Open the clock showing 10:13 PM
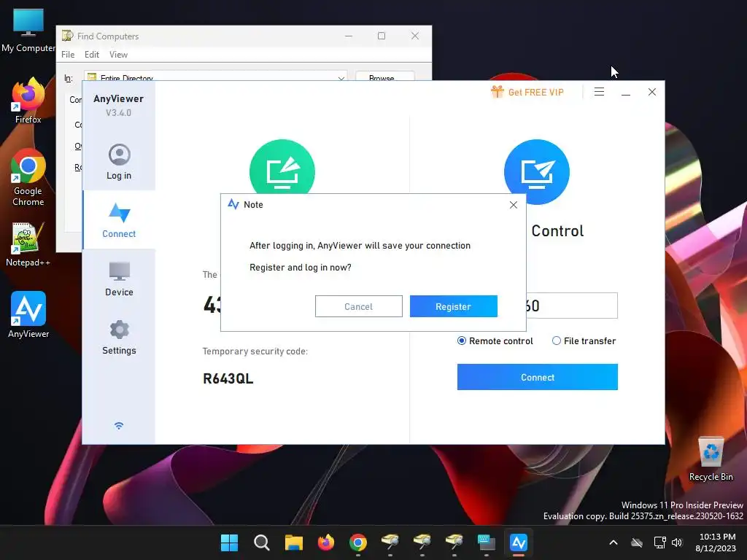The image size is (747, 560). click(x=716, y=542)
